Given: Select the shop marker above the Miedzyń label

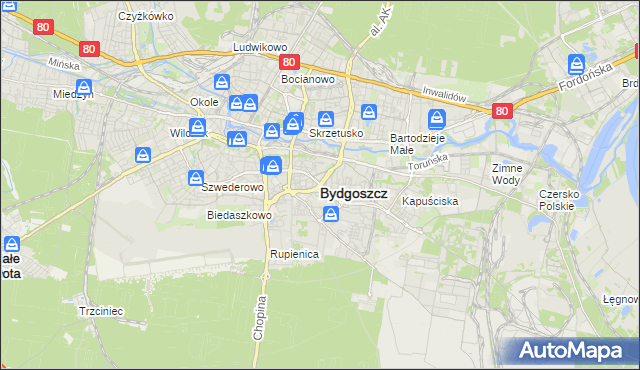Looking at the screenshot, I should pyautogui.click(x=84, y=87).
